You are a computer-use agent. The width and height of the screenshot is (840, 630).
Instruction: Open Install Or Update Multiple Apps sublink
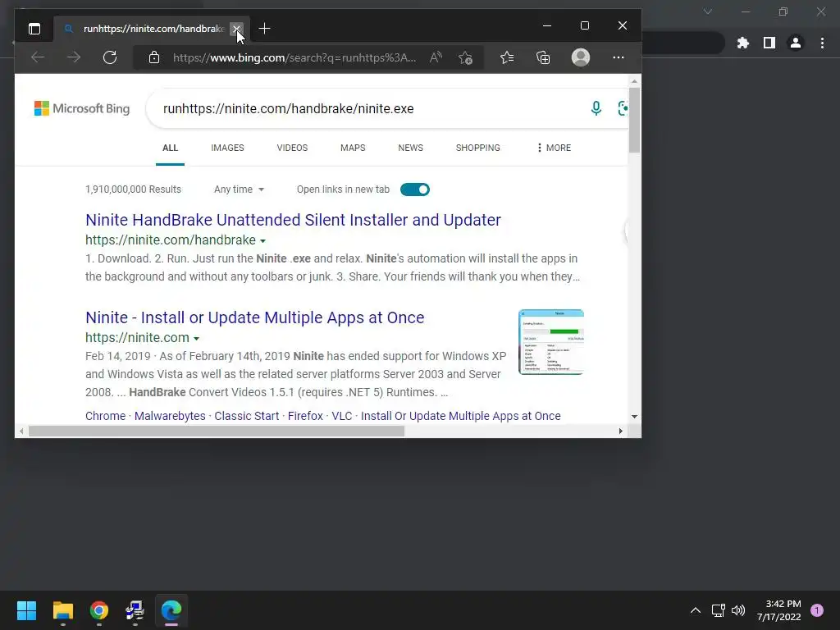point(461,416)
